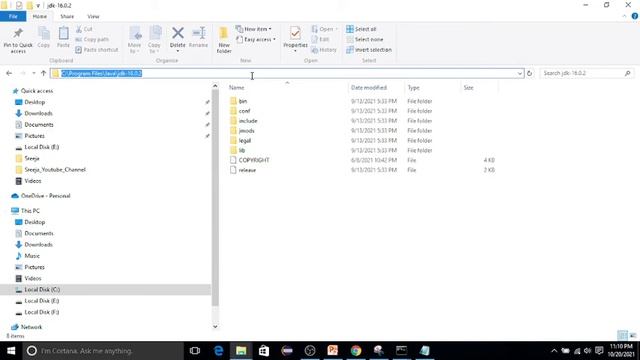Open OneDrive - Personal in sidebar
The width and height of the screenshot is (640, 360).
click(x=45, y=196)
